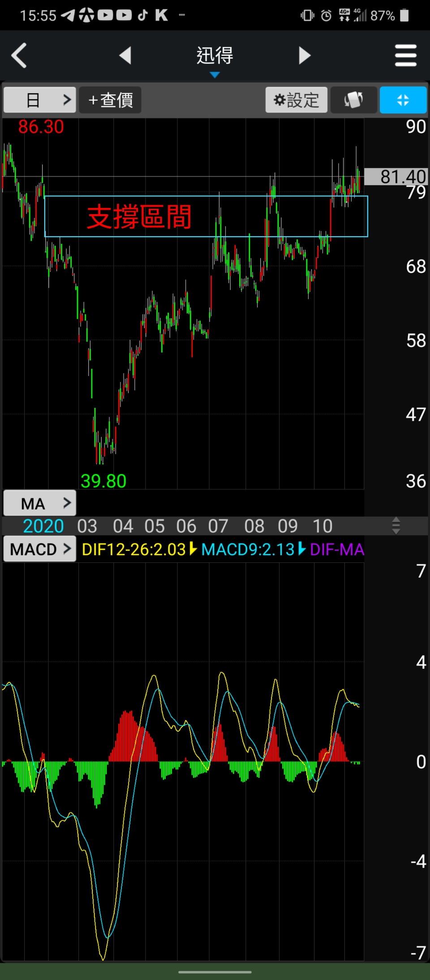This screenshot has height=980, width=430.
Task: Go to previous stock with left triangle
Action: (x=125, y=56)
